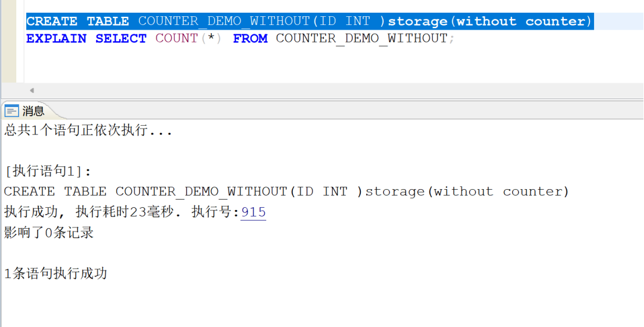This screenshot has height=327, width=644.
Task: Click COUNTER_DEMO_WITHOUT in the EXPLAIN line
Action: pyautogui.click(x=362, y=39)
